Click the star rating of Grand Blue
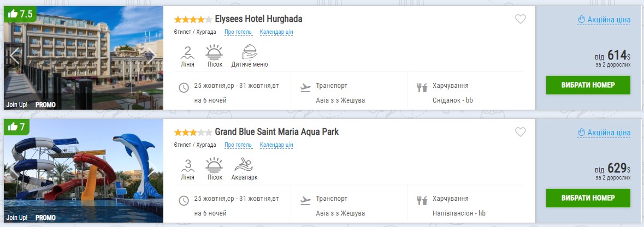 point(193,132)
